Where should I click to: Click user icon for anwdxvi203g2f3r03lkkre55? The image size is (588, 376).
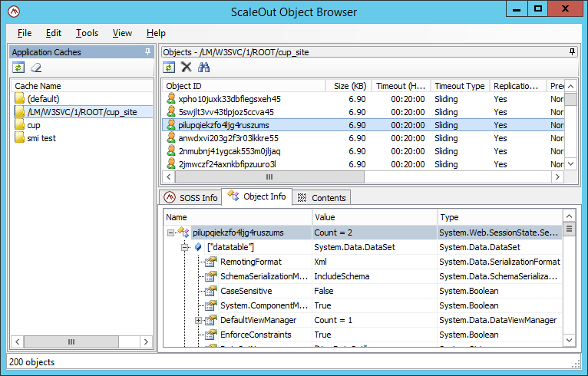pos(171,138)
